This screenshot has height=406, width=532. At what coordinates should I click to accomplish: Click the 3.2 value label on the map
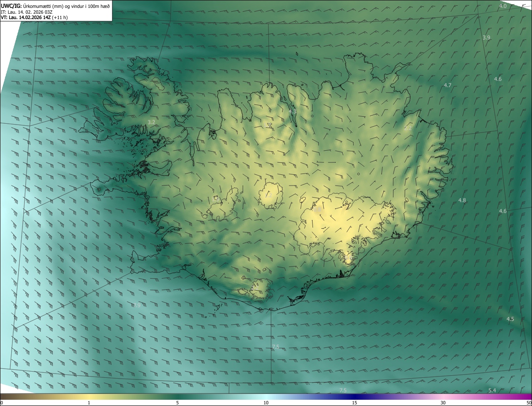click(151, 122)
